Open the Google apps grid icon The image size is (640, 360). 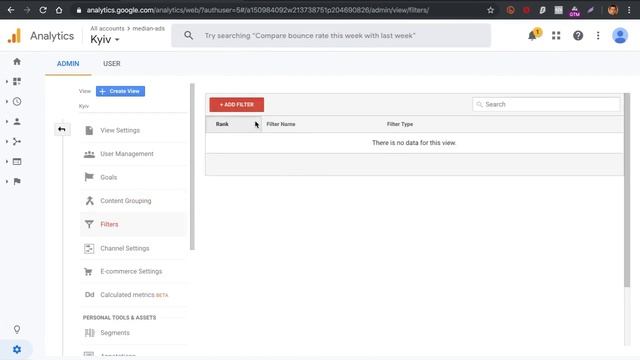coord(556,36)
